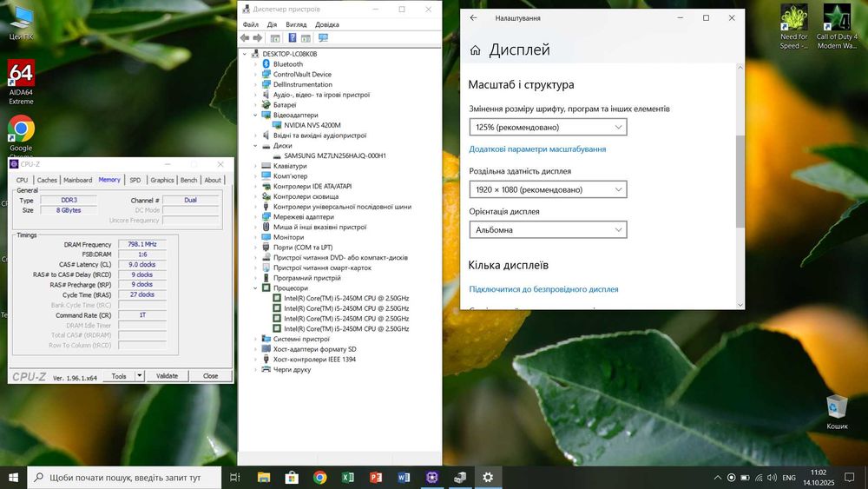This screenshot has width=868, height=489.
Task: Click the Task View icon in the taskbar
Action: click(x=234, y=478)
